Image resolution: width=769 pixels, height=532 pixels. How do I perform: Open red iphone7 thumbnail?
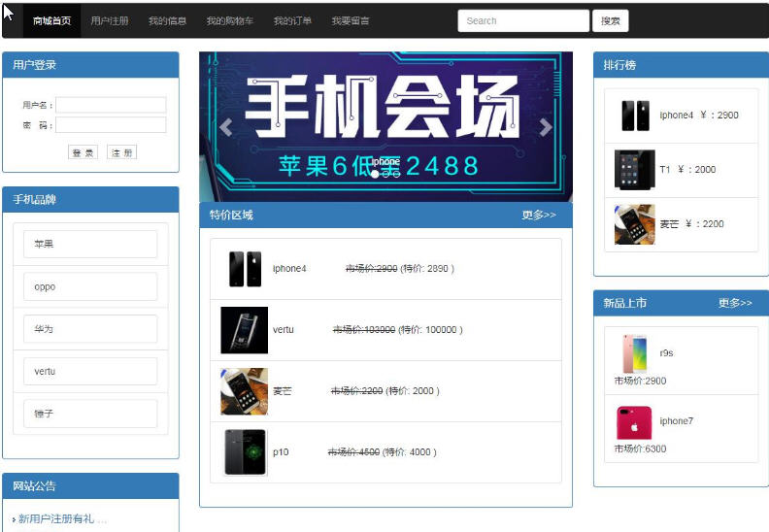634,422
